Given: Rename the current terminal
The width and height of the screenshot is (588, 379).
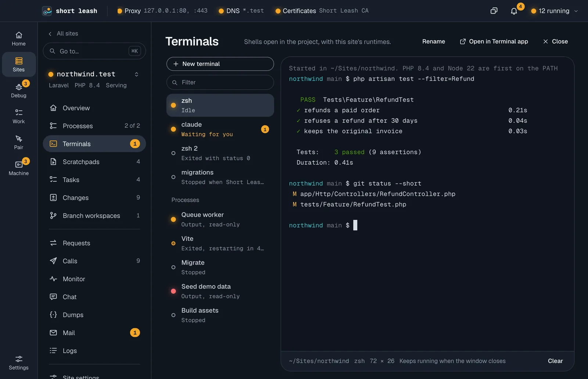Looking at the screenshot, I should 434,42.
